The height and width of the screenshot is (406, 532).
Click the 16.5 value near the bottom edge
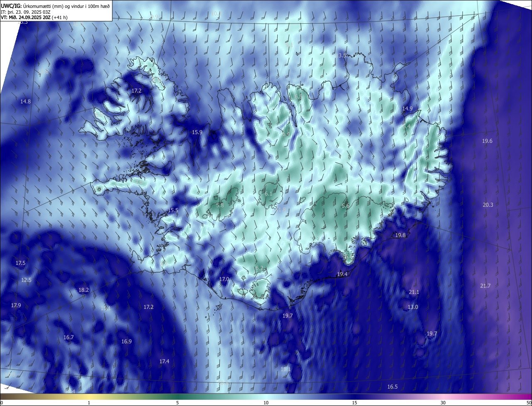click(x=392, y=387)
